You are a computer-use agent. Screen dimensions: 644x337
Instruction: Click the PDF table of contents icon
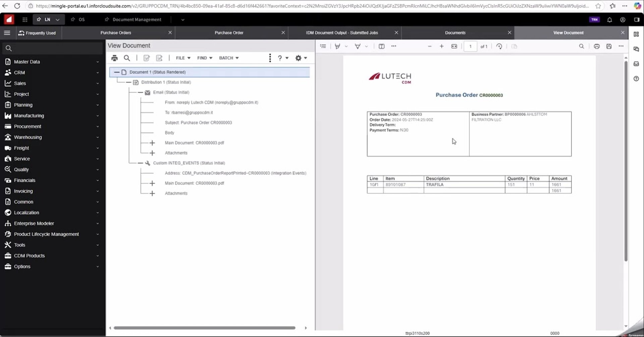pos(323,46)
